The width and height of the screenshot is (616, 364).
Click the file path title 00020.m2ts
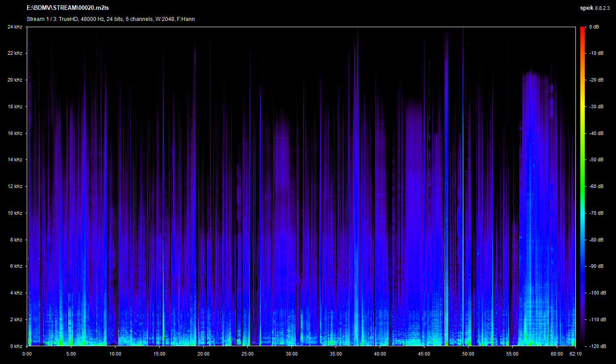pos(68,8)
